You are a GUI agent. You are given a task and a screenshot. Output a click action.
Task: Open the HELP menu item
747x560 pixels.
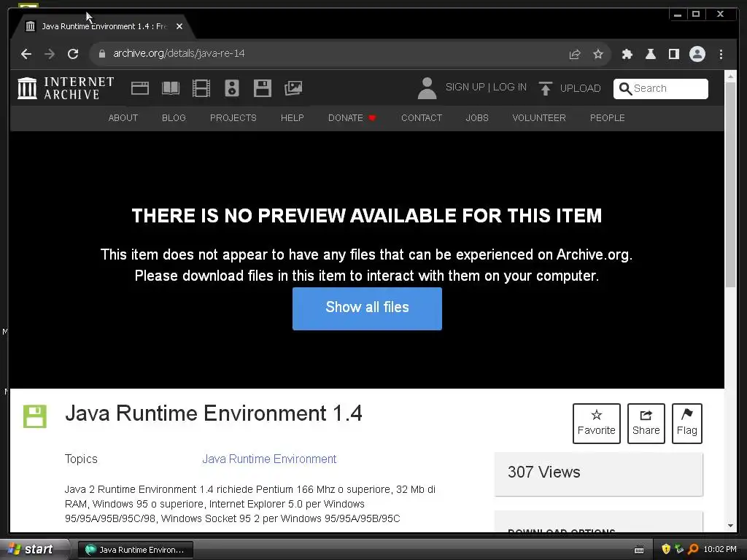[x=292, y=118]
